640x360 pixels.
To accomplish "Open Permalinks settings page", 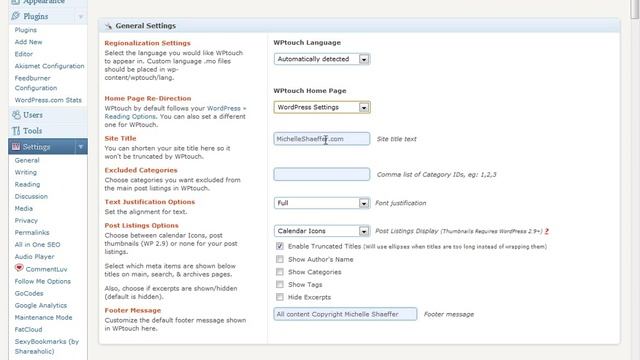I will coord(32,233).
